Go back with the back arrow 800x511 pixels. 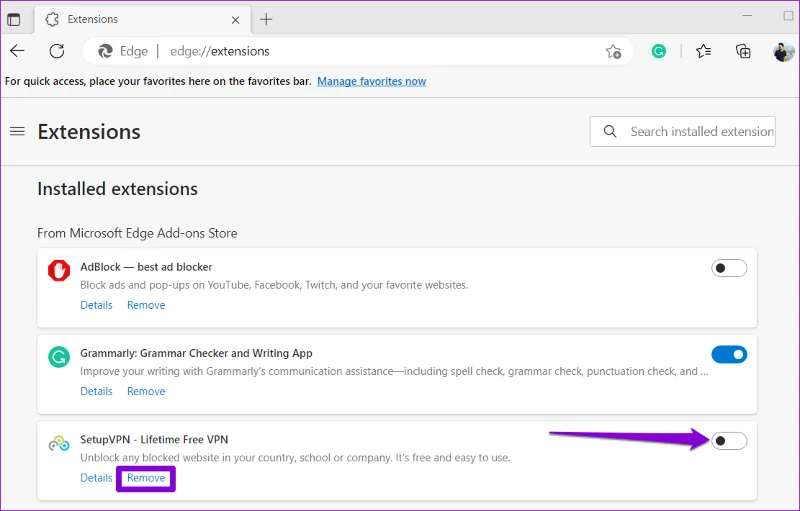coord(17,51)
